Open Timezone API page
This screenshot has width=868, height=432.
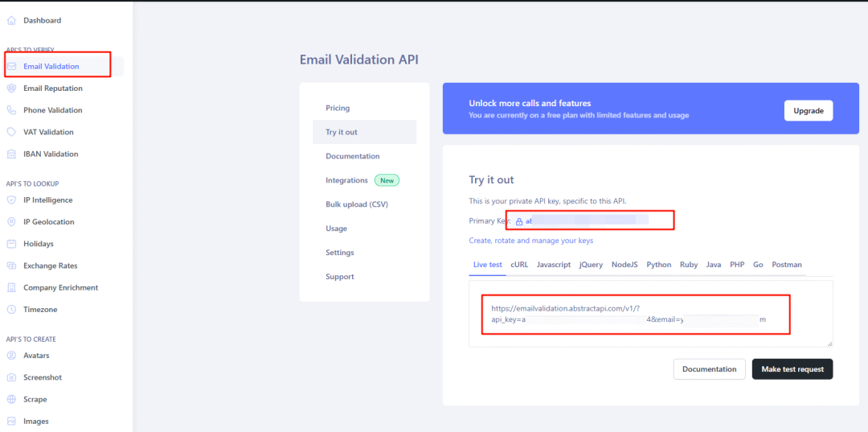point(40,310)
